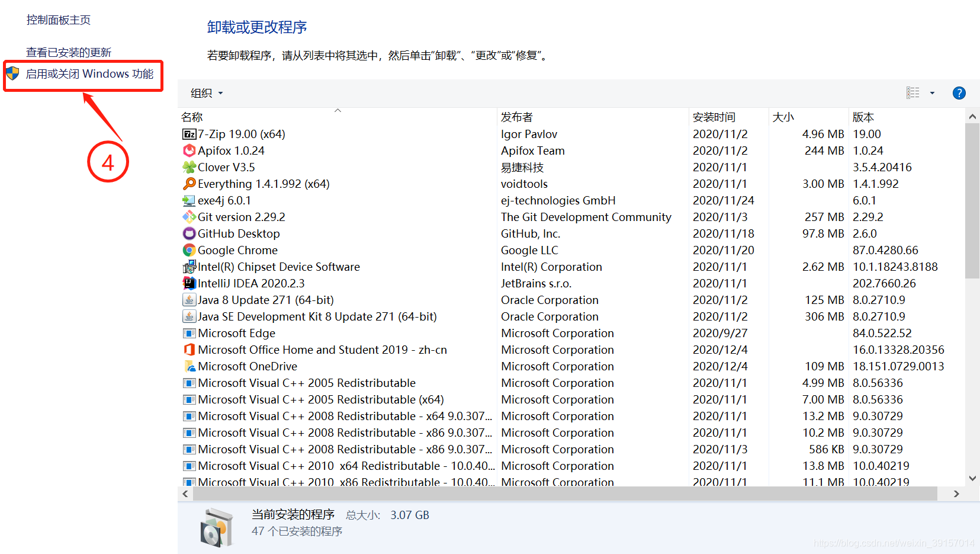The width and height of the screenshot is (980, 554).
Task: Click The Git Development Community publisher cell
Action: pyautogui.click(x=586, y=217)
